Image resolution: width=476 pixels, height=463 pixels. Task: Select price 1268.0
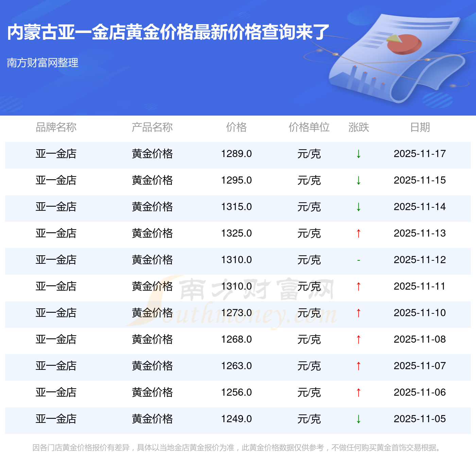coord(236,339)
